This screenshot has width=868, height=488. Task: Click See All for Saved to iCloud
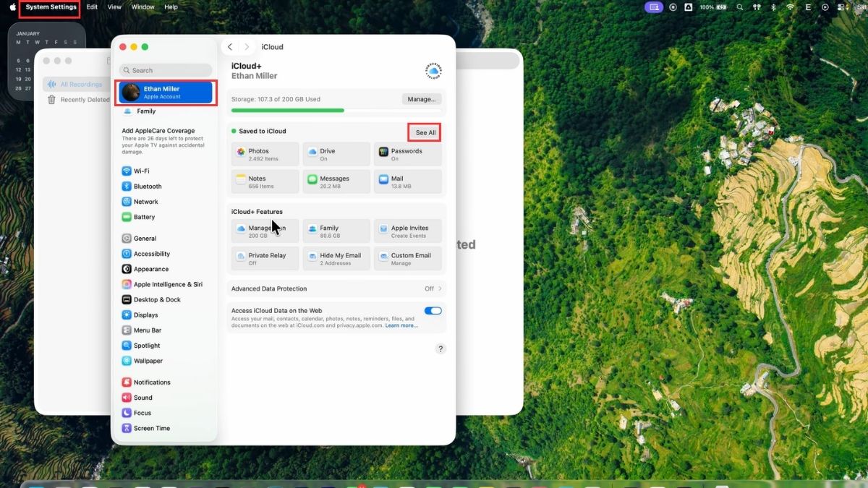click(425, 132)
